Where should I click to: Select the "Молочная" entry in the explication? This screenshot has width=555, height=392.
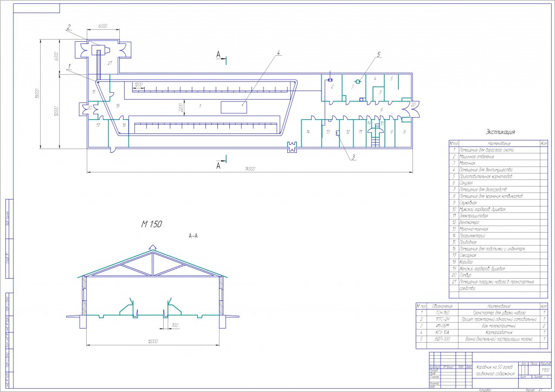pyautogui.click(x=467, y=163)
